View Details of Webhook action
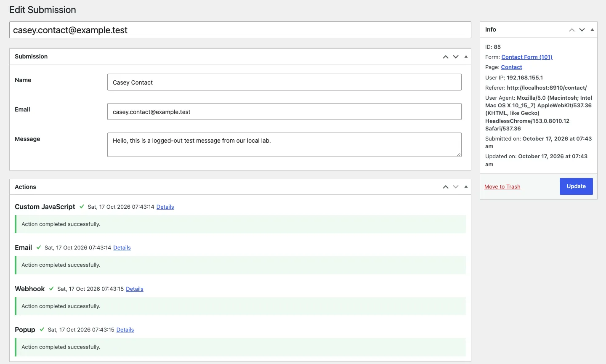Viewport: 606px width, 364px height. 135,289
